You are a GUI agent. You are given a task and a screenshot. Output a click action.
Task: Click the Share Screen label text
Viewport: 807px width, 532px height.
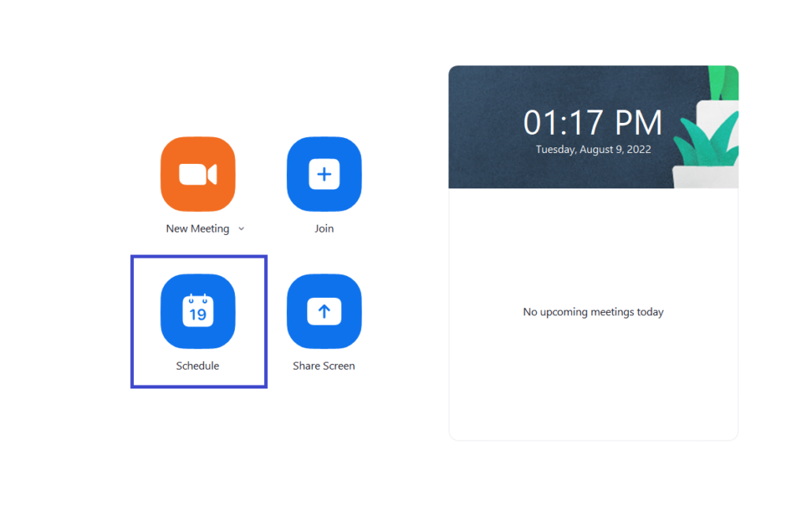(324, 366)
